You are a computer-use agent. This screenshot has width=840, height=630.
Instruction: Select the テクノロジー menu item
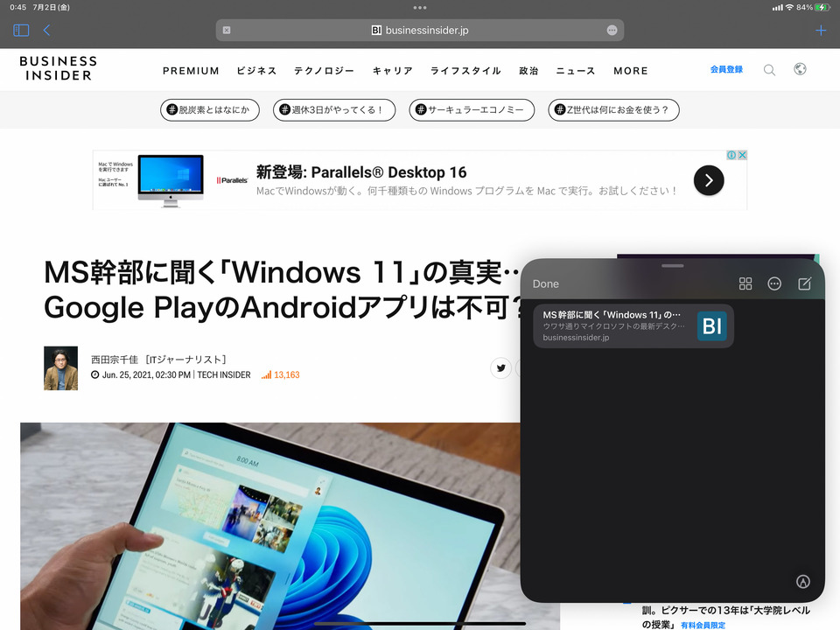(x=324, y=71)
